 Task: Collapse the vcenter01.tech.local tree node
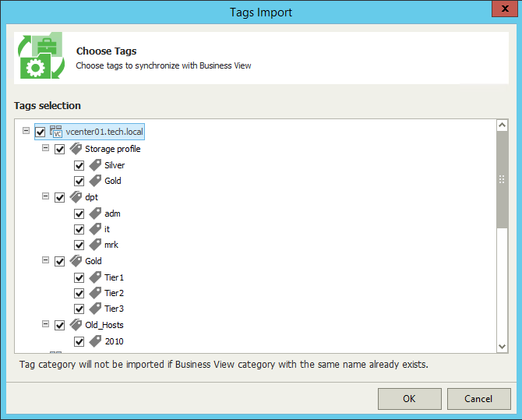point(26,131)
